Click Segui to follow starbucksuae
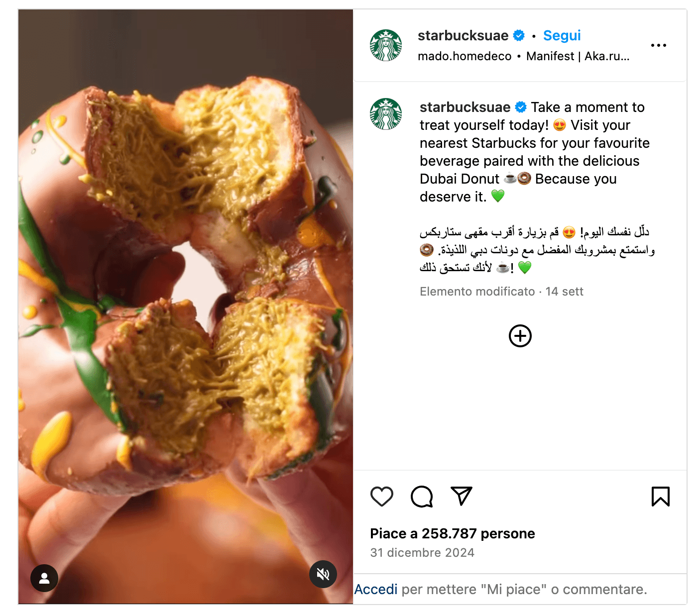Viewport: 700px width, 612px height. pos(562,36)
